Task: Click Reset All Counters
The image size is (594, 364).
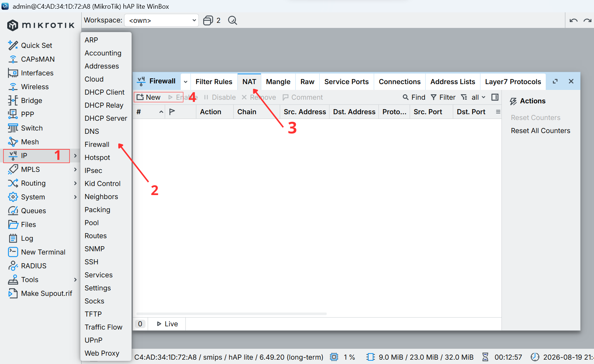Action: pyautogui.click(x=540, y=131)
